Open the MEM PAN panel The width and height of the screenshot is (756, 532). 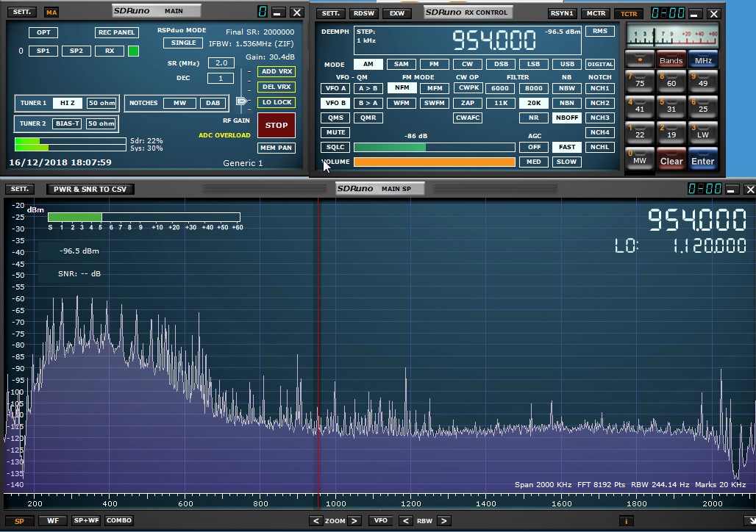[x=277, y=148]
